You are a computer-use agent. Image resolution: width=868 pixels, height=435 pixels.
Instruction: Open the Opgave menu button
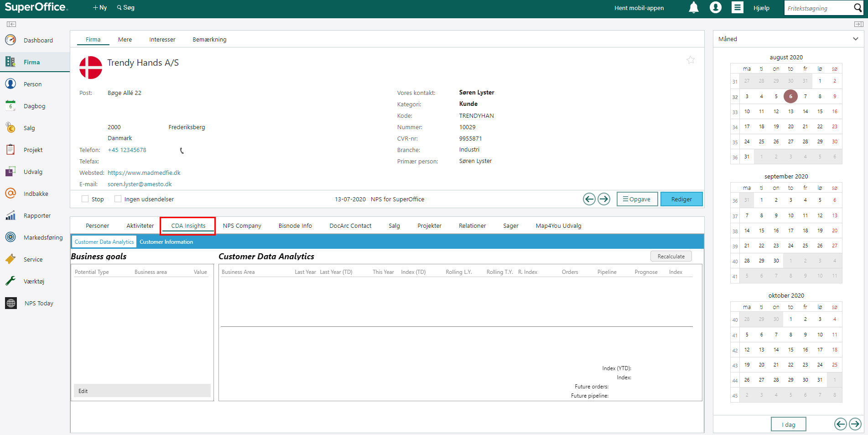click(637, 199)
